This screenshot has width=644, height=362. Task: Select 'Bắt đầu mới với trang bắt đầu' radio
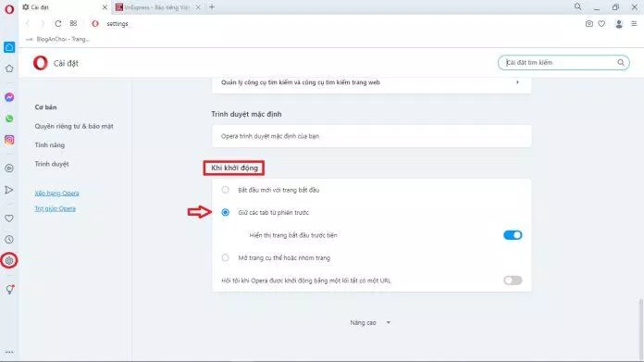pos(225,190)
